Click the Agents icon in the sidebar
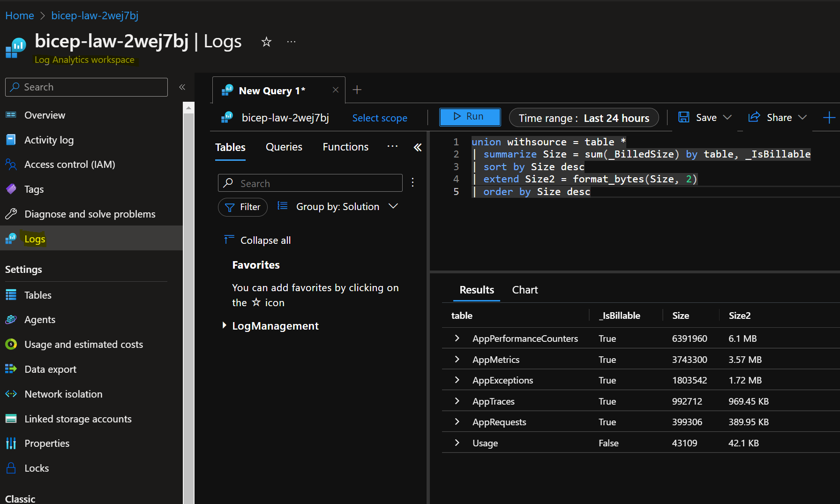The width and height of the screenshot is (840, 504). (11, 320)
